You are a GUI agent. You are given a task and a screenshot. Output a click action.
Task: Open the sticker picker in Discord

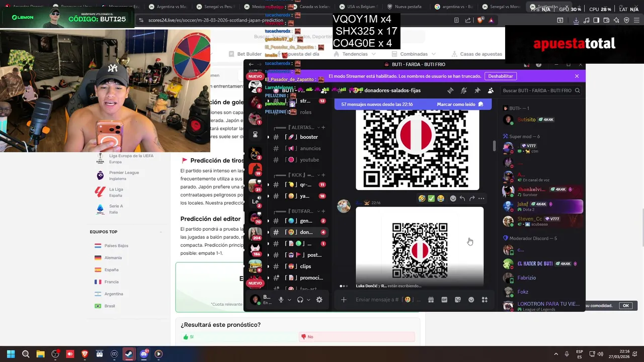pyautogui.click(x=458, y=300)
